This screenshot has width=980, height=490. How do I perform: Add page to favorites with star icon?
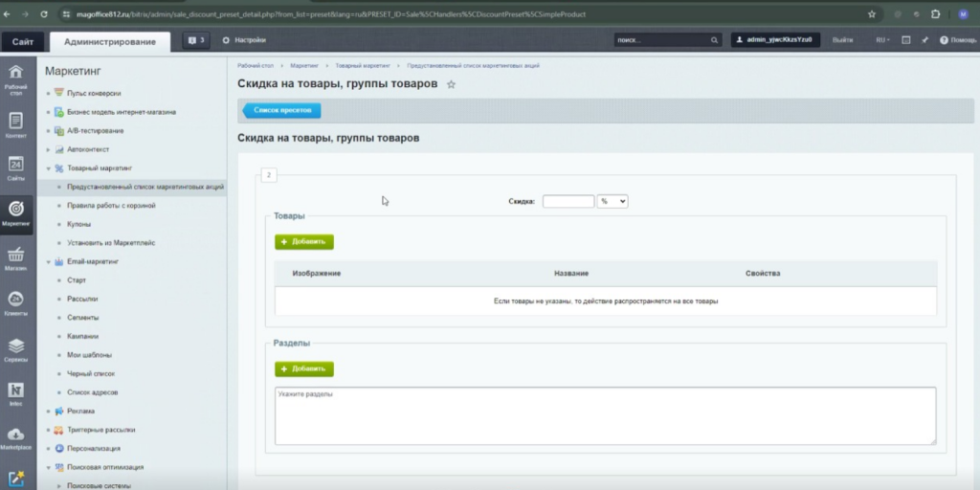[x=452, y=85]
